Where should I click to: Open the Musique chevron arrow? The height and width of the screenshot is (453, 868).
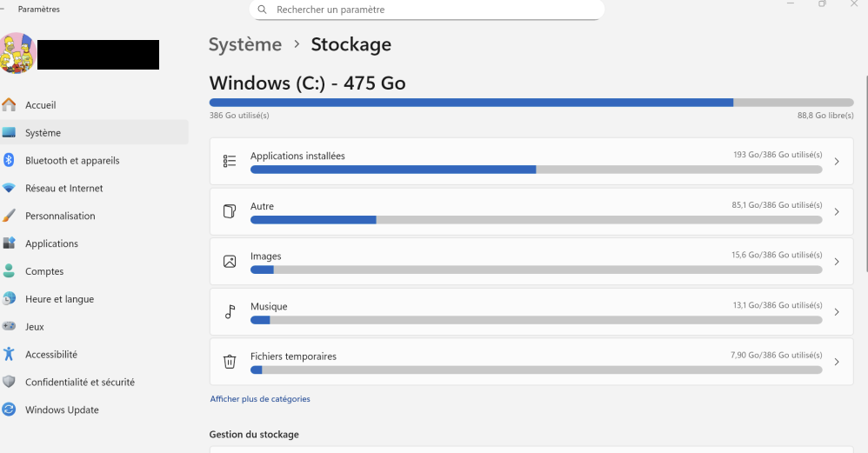coord(837,312)
